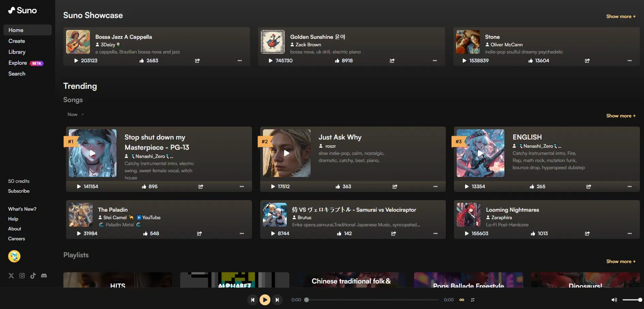Open user profile avatar in sidebar
The width and height of the screenshot is (644, 309).
14,256
